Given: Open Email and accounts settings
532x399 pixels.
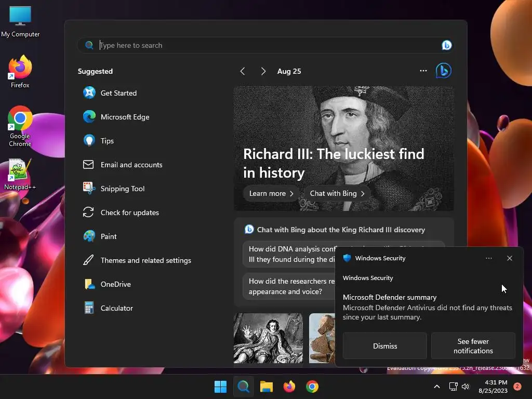Looking at the screenshot, I should coord(123,165).
